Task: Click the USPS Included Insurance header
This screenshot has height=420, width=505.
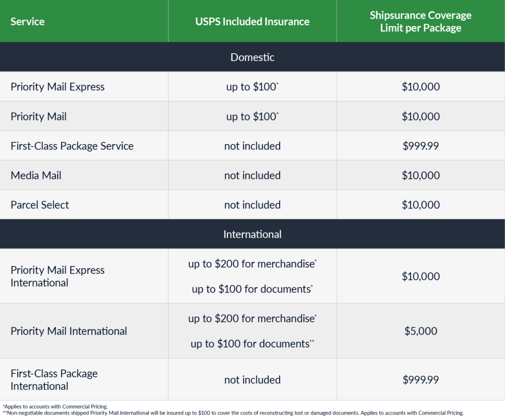Action: (x=252, y=22)
